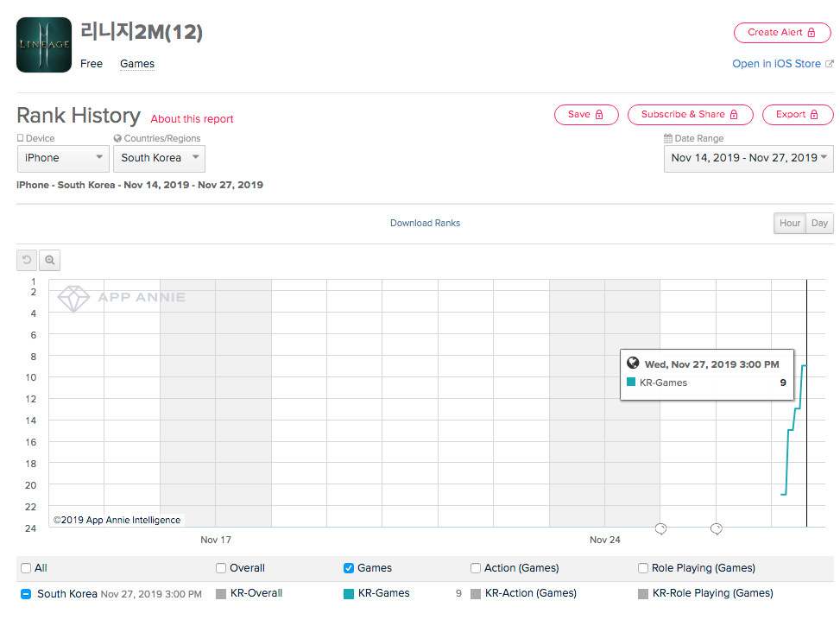Check the Overall checkbox

coord(221,568)
